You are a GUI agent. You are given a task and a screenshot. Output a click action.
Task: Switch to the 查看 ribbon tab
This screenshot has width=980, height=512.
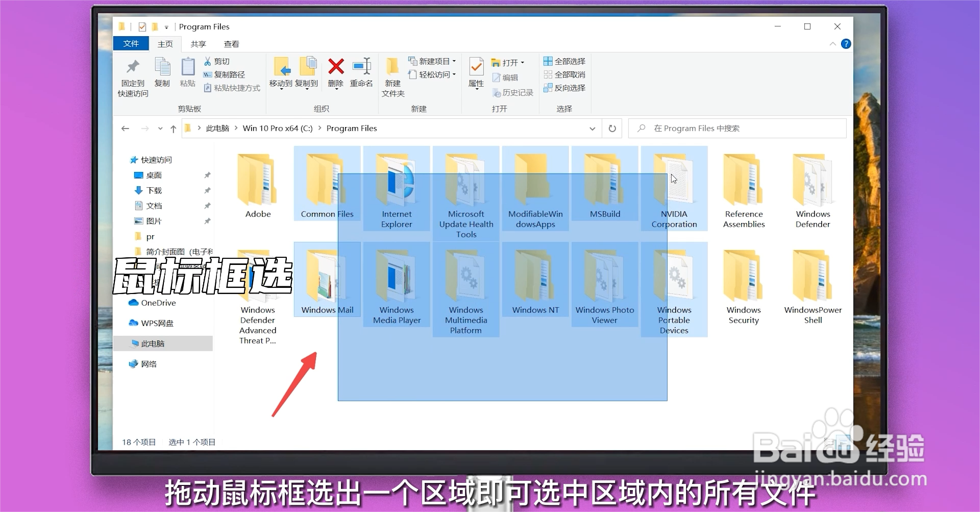[231, 44]
